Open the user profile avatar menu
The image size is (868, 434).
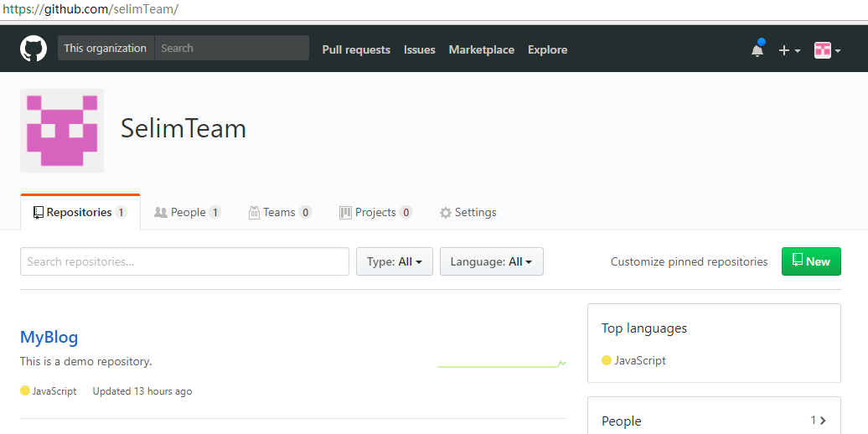tap(827, 50)
